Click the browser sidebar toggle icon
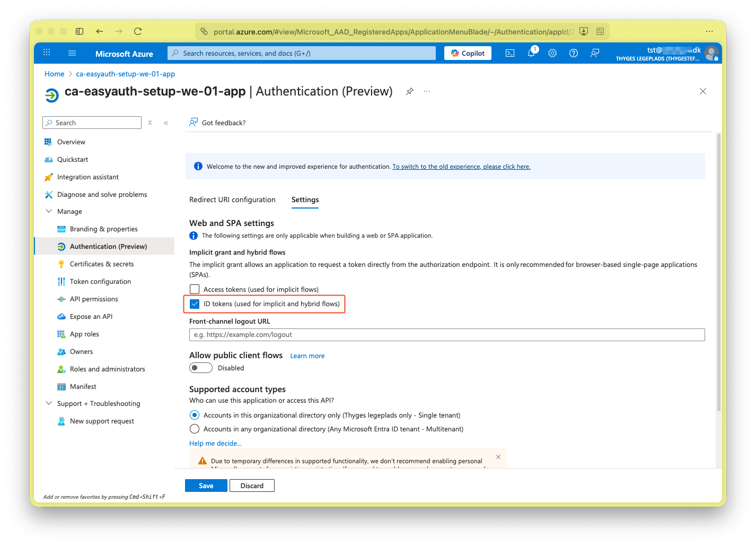The height and width of the screenshot is (546, 756). point(80,31)
